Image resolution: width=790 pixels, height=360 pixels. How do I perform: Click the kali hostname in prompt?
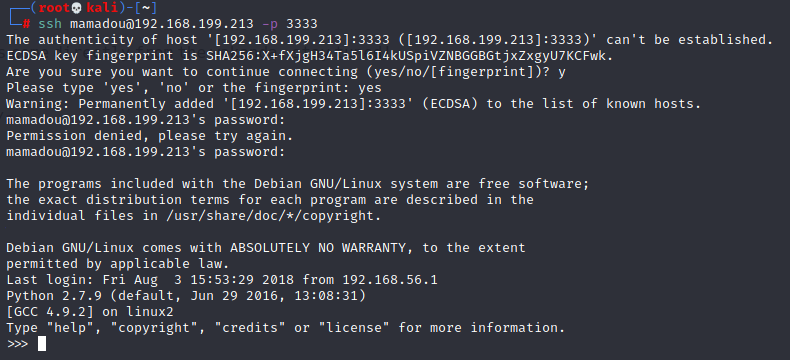click(x=98, y=8)
